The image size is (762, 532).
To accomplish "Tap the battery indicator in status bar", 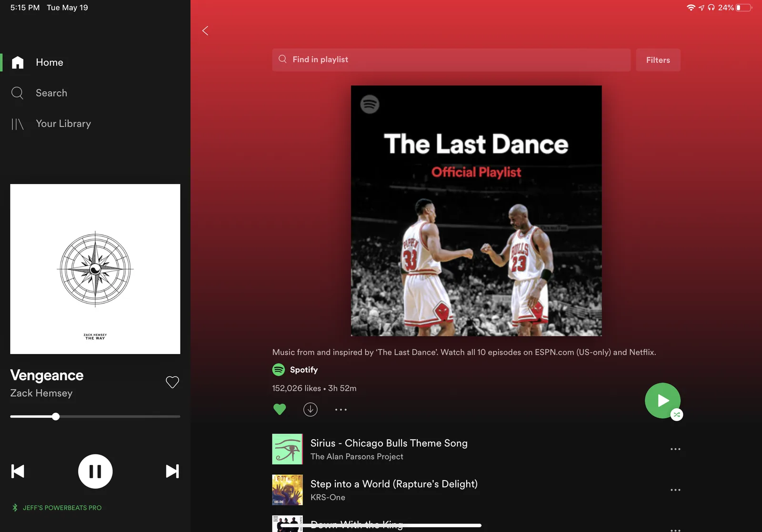I will click(744, 8).
